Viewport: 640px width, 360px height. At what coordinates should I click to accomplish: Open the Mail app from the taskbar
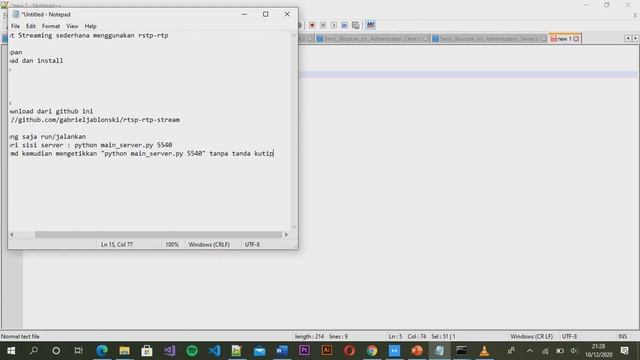click(x=259, y=351)
